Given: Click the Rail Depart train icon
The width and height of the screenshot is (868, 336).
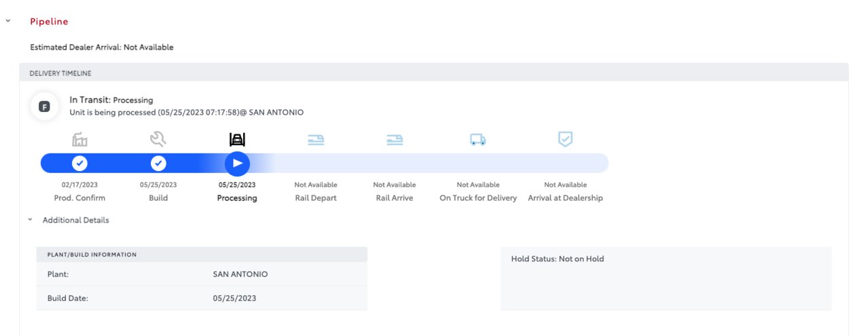Looking at the screenshot, I should point(316,140).
